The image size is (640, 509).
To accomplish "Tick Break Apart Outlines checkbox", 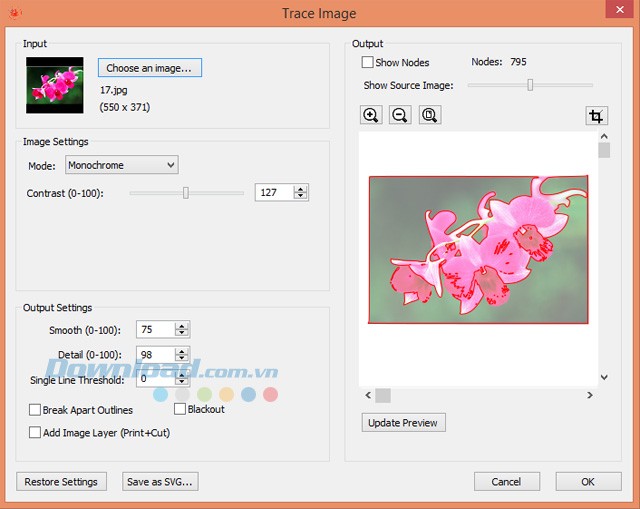I will [x=35, y=410].
